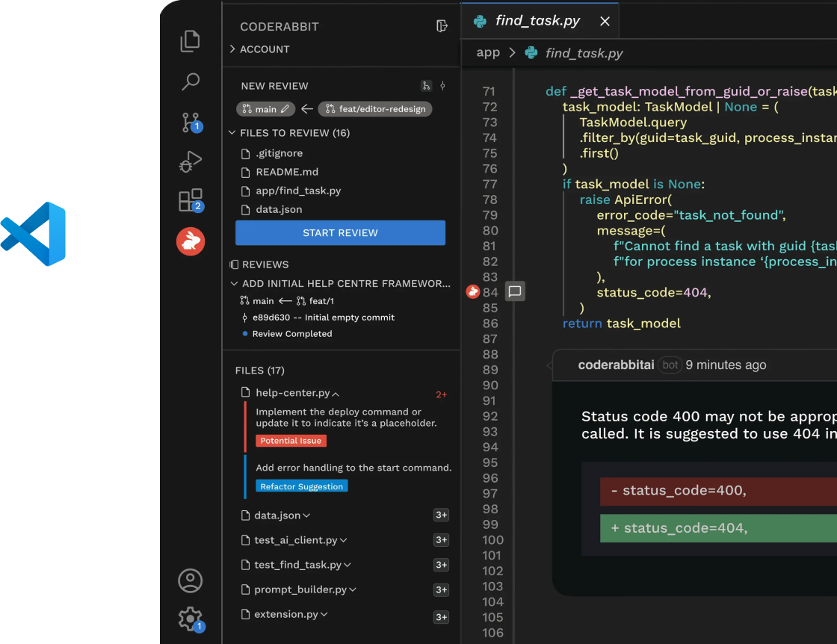Click 'Add error handling to the start command.'
This screenshot has height=644, width=837.
(353, 468)
